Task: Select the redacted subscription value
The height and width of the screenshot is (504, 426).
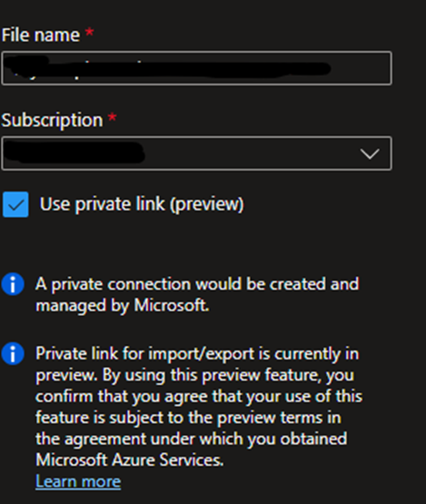Action: pyautogui.click(x=74, y=153)
